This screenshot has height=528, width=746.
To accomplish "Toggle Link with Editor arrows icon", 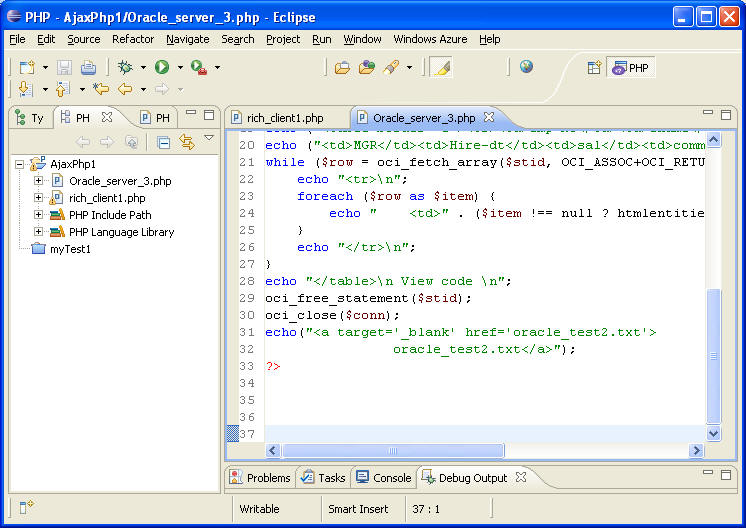I will click(x=186, y=142).
